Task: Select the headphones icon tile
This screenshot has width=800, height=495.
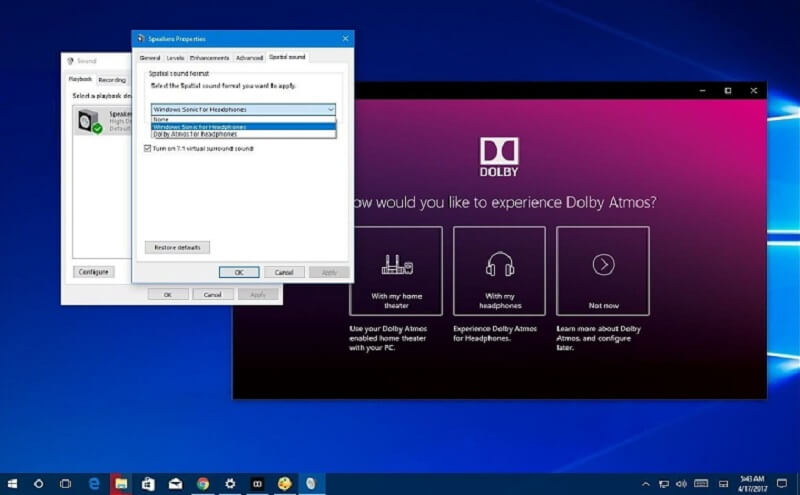Action: [499, 271]
